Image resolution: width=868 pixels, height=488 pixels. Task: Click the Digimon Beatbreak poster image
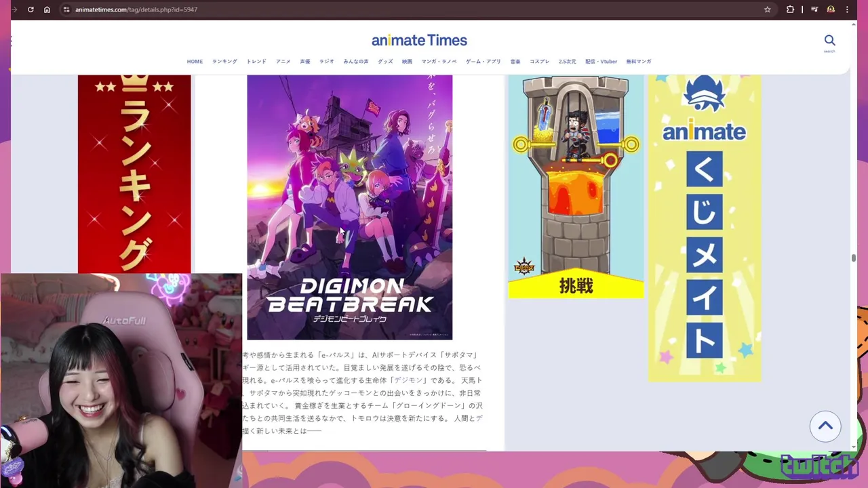point(349,207)
